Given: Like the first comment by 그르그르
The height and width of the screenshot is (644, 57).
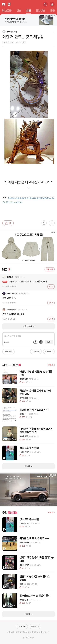Looking at the screenshot, I should pyautogui.click(x=51, y=286).
